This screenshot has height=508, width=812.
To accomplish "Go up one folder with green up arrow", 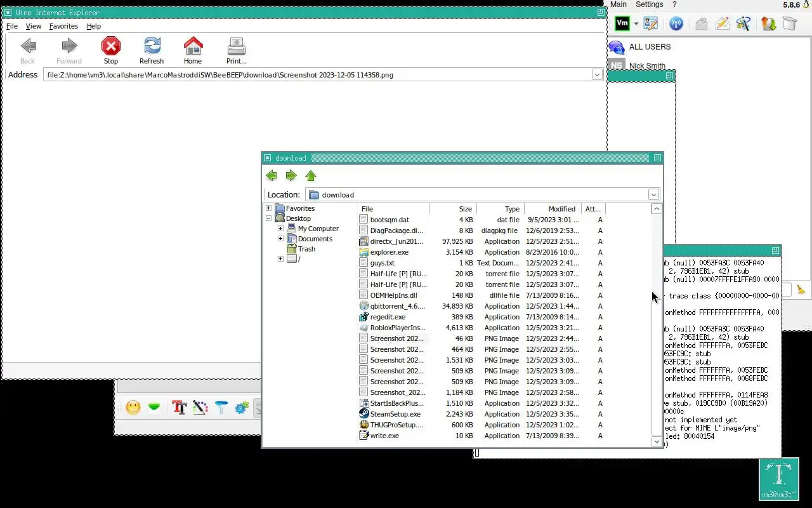I will click(311, 176).
